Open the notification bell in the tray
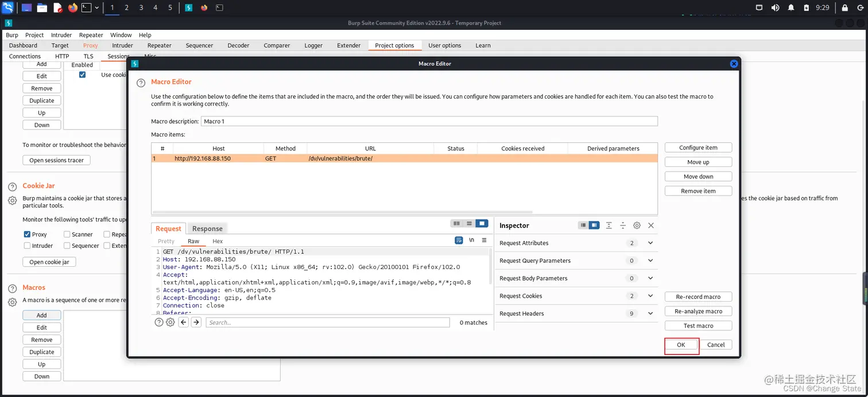 (x=791, y=8)
